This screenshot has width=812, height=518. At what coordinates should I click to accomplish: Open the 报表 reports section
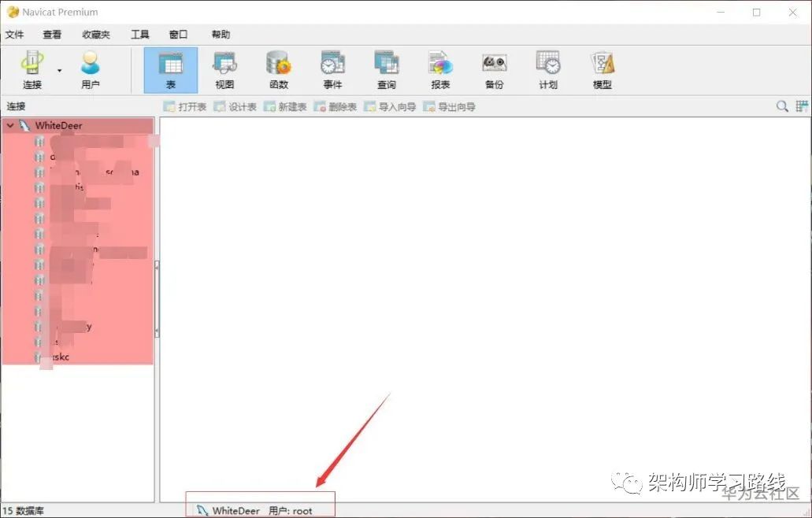click(440, 70)
